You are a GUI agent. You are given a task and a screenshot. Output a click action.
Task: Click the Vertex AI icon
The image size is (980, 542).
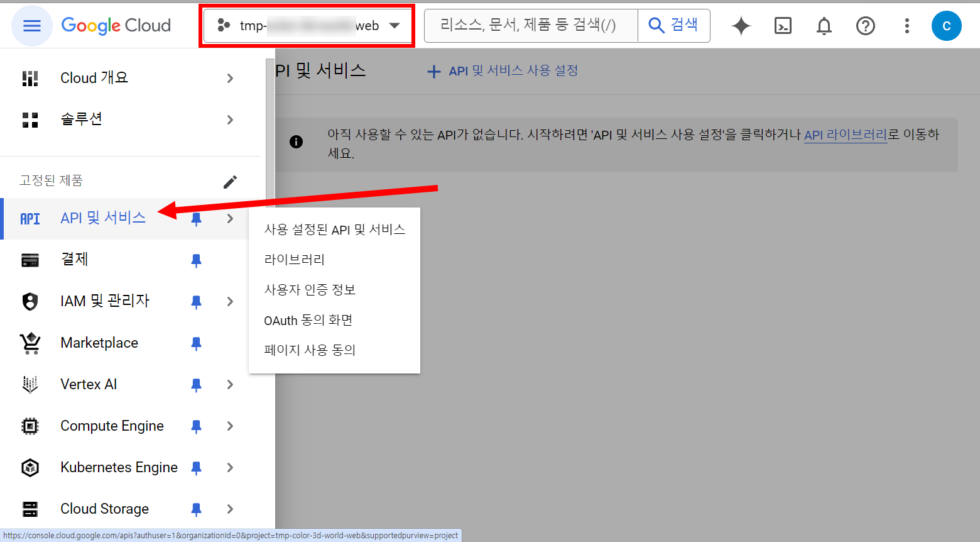click(x=30, y=384)
